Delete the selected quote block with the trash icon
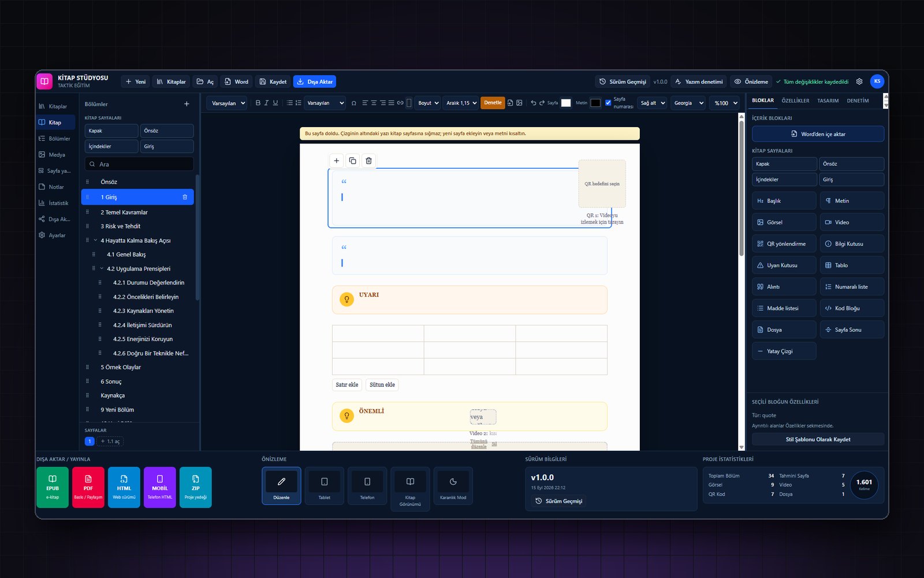Image resolution: width=924 pixels, height=578 pixels. pyautogui.click(x=368, y=161)
